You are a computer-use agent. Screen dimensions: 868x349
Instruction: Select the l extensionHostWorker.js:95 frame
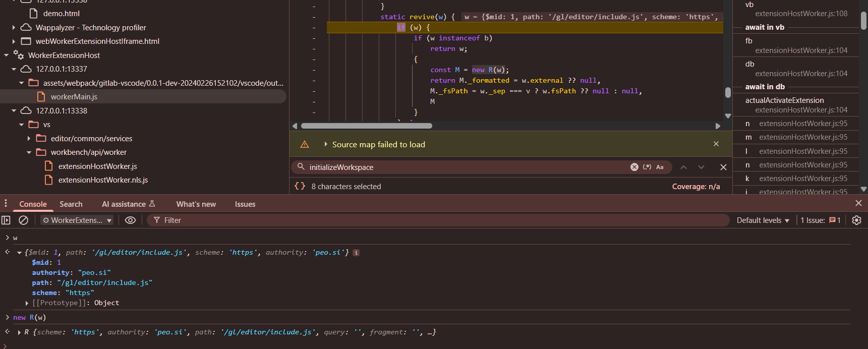795,151
